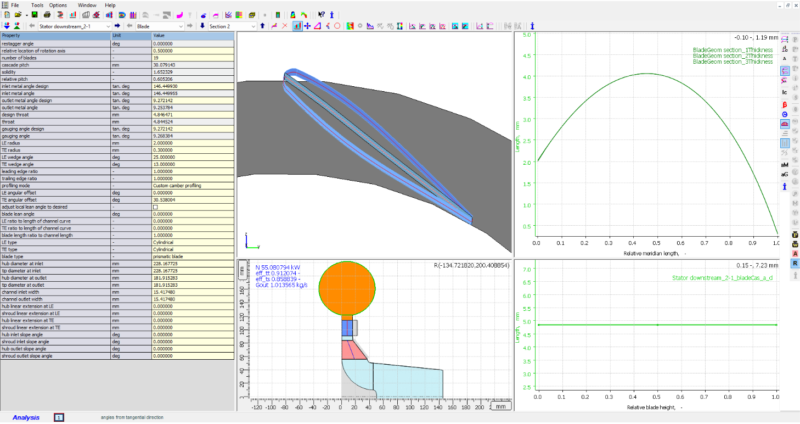
Task: Open the Tools menu
Action: 37,5
